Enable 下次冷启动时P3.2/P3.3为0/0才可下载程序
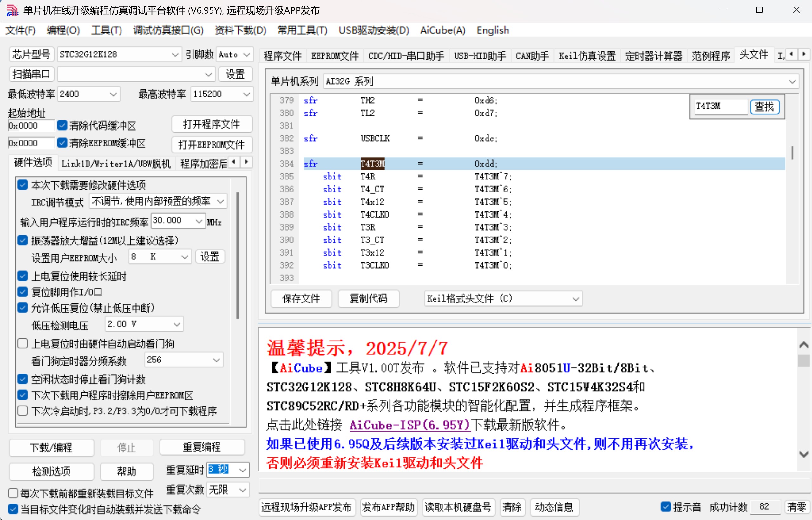 [x=23, y=411]
